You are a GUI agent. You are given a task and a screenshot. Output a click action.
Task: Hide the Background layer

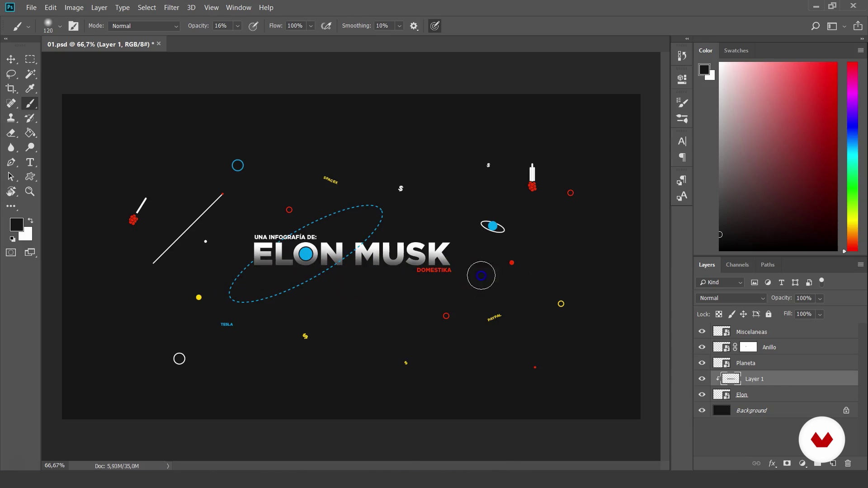(702, 411)
